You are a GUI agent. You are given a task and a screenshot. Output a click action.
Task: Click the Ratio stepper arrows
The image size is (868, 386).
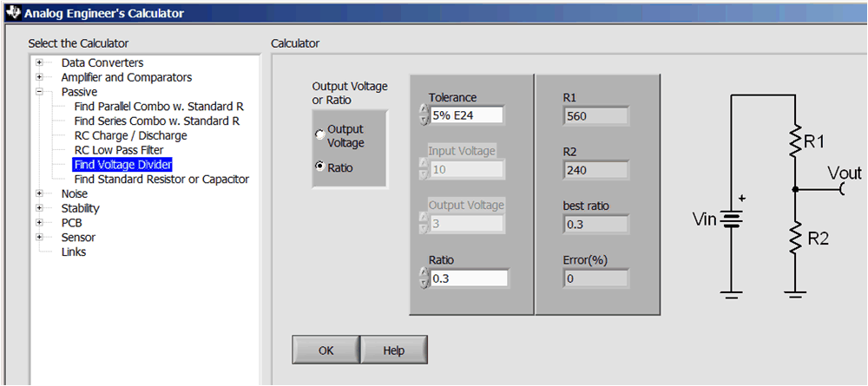(x=424, y=278)
